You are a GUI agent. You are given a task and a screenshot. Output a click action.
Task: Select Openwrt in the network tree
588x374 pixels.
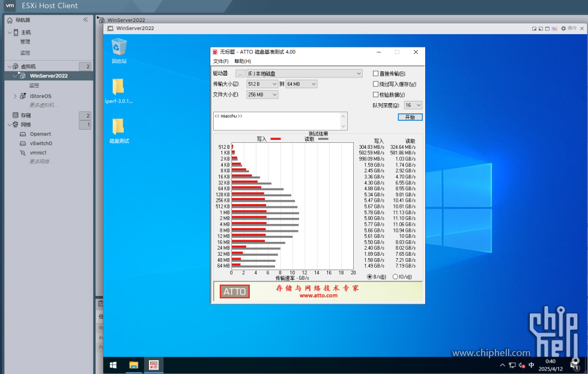40,134
